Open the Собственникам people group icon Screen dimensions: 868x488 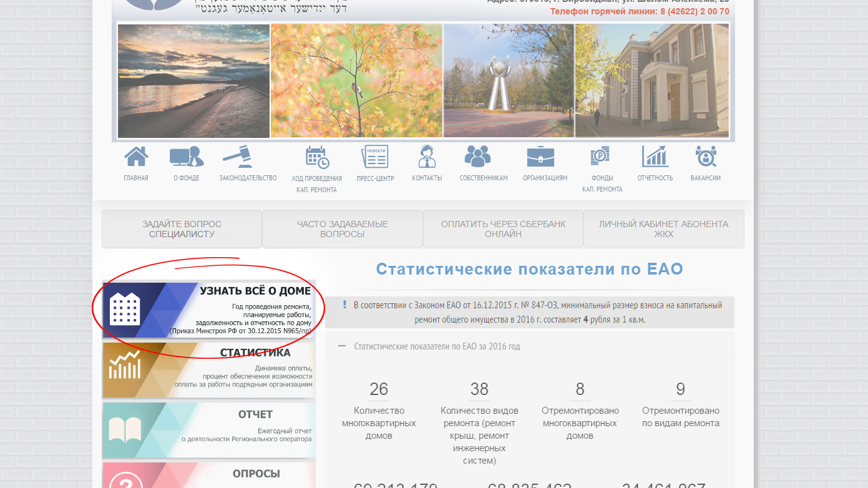coord(478,156)
